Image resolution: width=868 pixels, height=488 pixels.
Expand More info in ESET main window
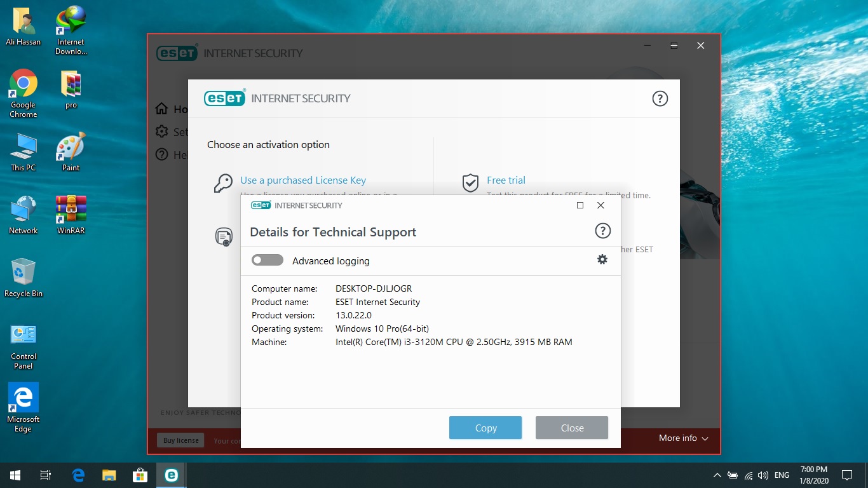pyautogui.click(x=684, y=438)
